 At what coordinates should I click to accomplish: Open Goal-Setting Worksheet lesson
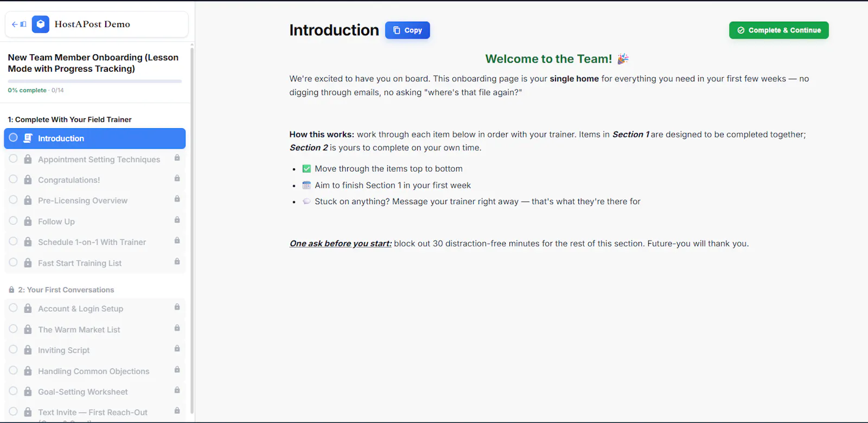pos(94,392)
